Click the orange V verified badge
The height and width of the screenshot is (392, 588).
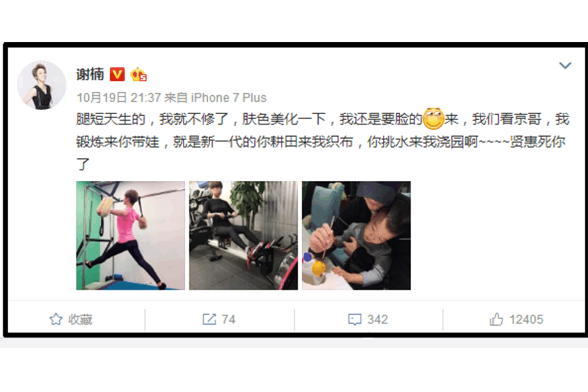click(117, 74)
